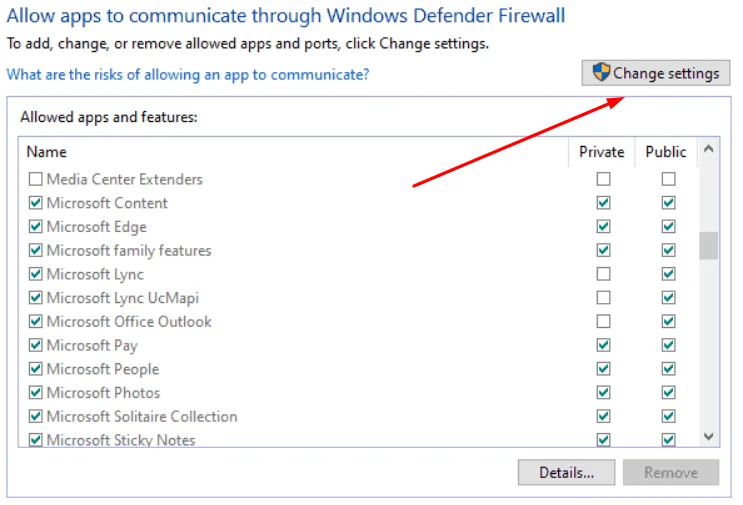Enable Public for Media Center Extenders

tap(668, 179)
